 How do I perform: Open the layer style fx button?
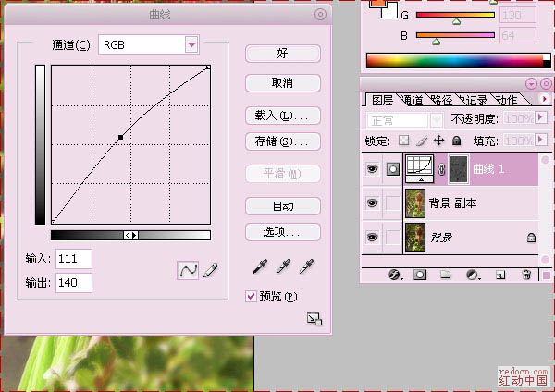395,275
